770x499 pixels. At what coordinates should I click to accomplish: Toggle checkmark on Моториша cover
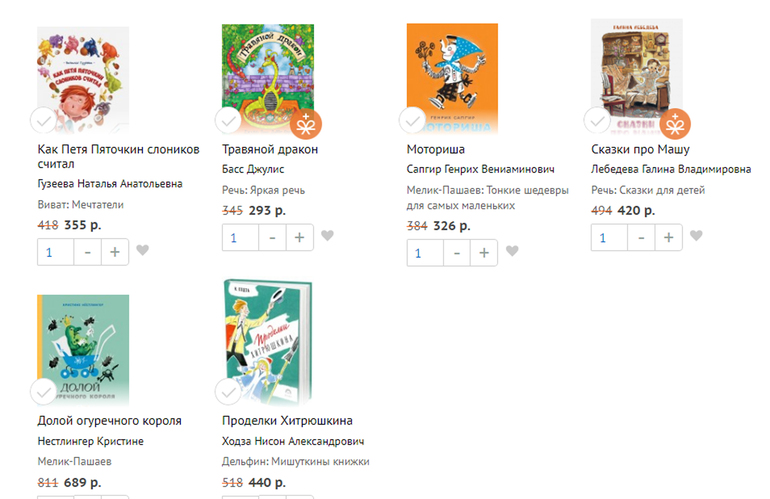point(412,120)
